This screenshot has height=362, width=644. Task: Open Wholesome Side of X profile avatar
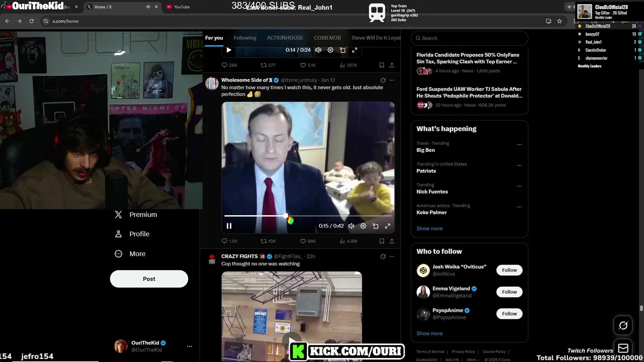(212, 83)
